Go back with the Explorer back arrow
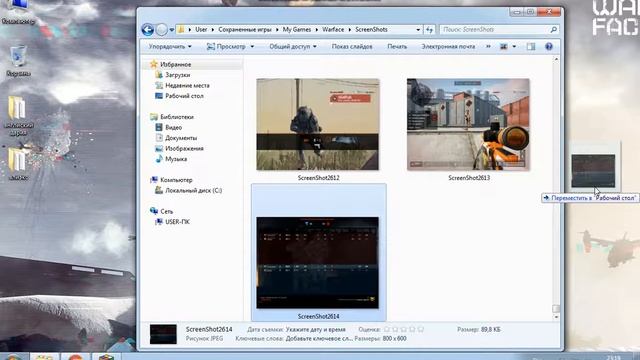Image resolution: width=640 pixels, height=360 pixels. tap(148, 30)
